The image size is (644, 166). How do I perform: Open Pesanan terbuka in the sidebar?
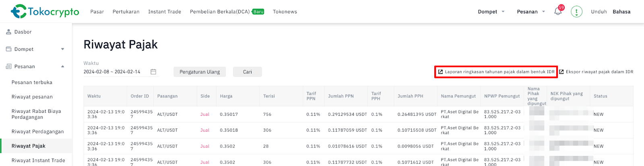(32, 82)
